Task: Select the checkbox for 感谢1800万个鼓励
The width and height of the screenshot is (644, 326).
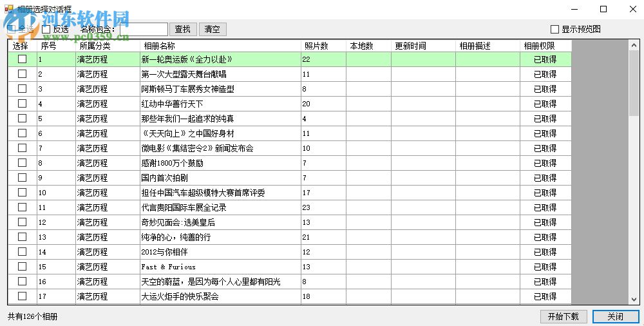Action: 22,163
